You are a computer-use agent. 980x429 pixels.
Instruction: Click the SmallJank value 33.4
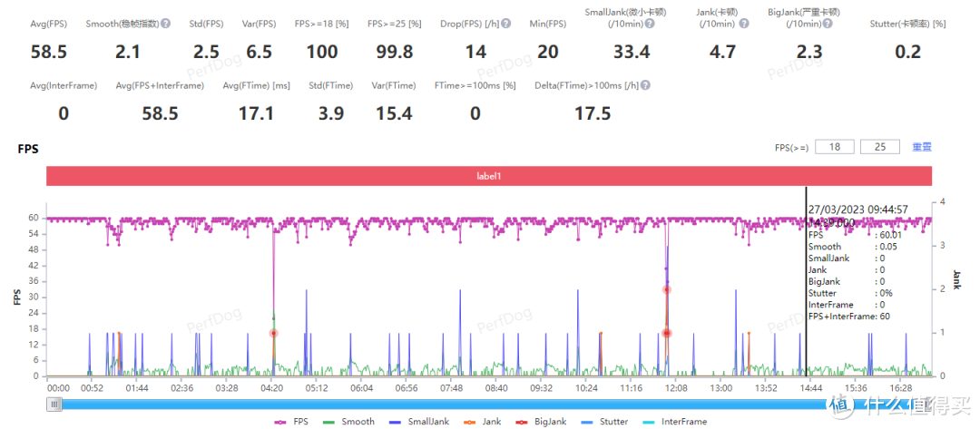coord(632,52)
